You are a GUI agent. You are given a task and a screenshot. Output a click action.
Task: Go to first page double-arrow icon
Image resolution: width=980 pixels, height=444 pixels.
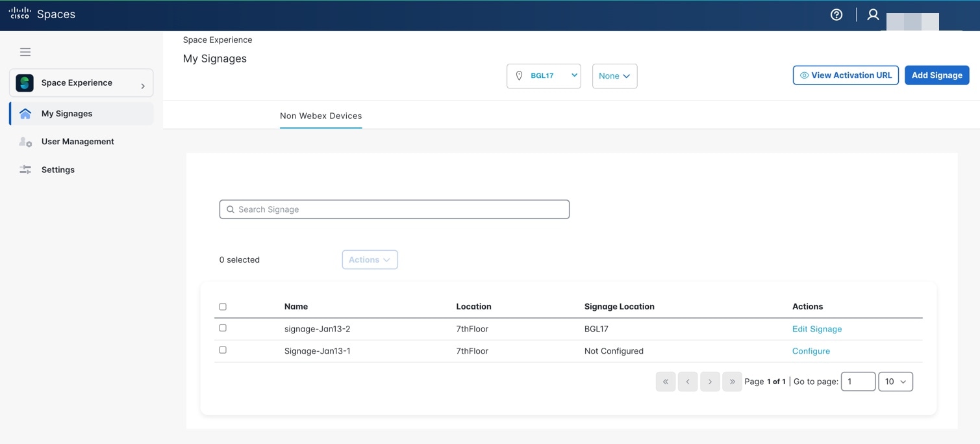(666, 382)
